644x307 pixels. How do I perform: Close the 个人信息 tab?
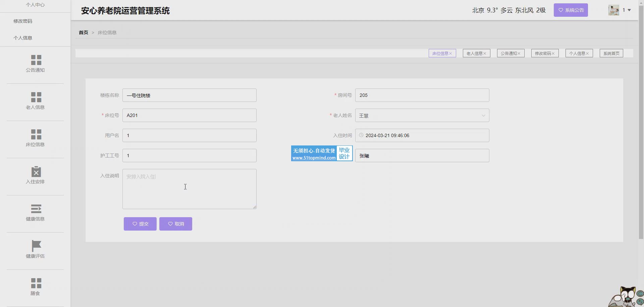[587, 53]
